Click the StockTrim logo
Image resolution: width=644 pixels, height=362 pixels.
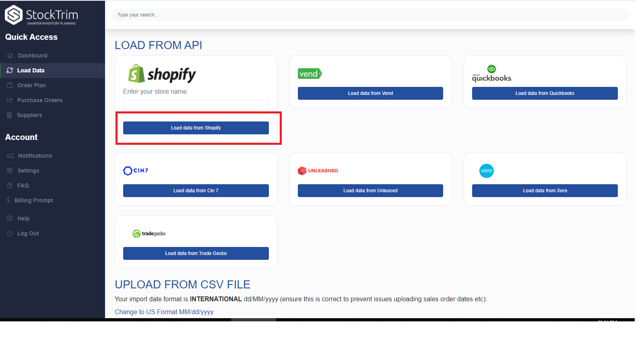[41, 15]
